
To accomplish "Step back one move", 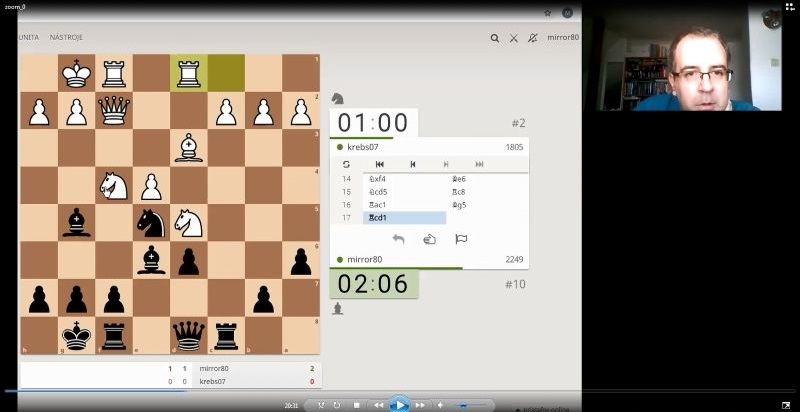I will [413, 164].
